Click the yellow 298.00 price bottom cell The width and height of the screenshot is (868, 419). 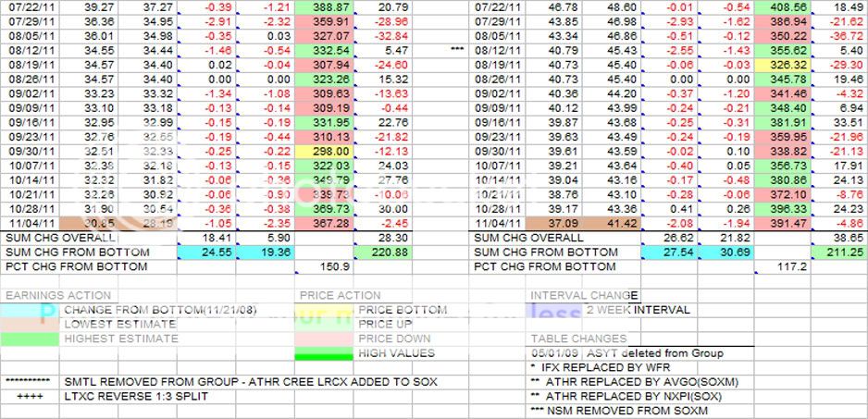(x=324, y=152)
